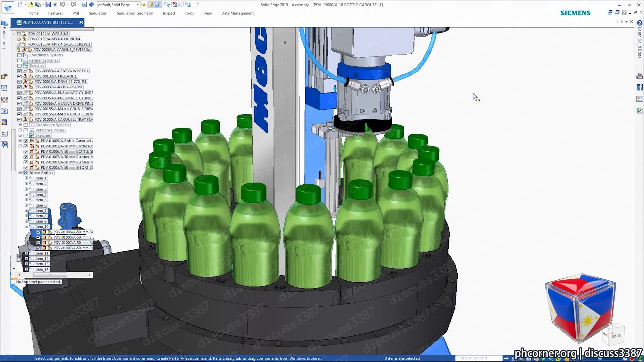Click the help question-mark sidebar icon
Image resolution: width=644 pixels, height=362 pixels.
tap(4, 111)
